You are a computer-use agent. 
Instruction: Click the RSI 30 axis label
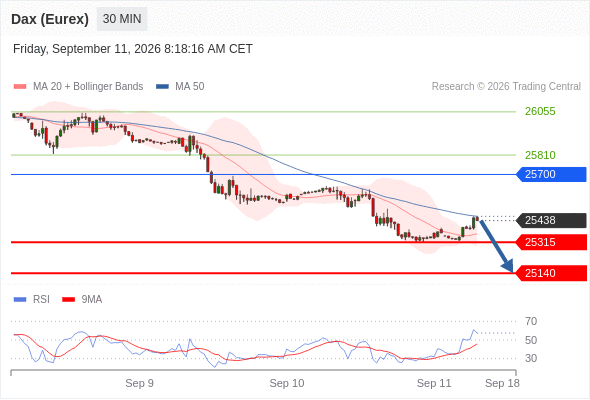[531, 358]
